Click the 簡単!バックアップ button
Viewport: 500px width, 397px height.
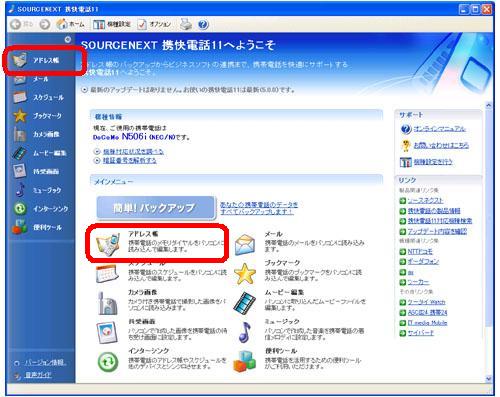point(156,208)
